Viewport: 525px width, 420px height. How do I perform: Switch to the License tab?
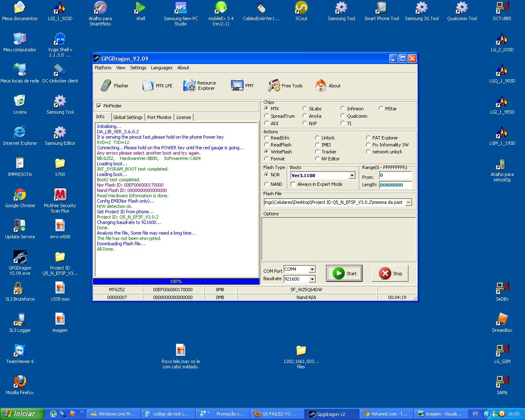[183, 117]
